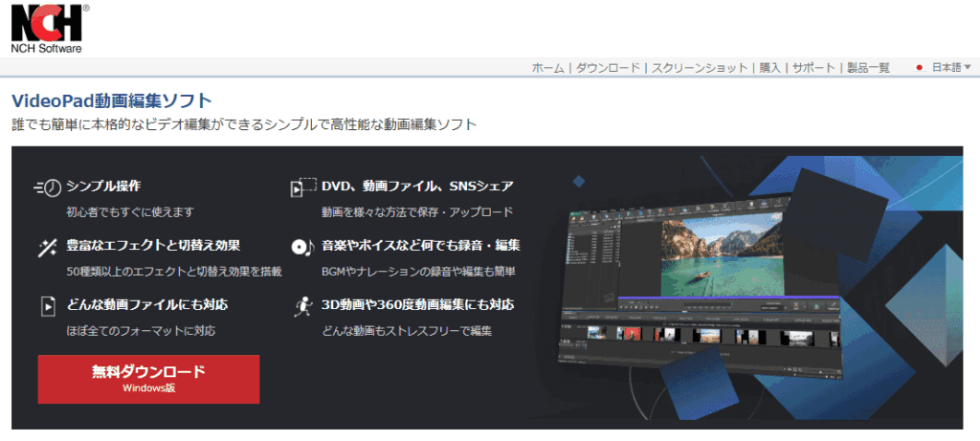Click the red dot language flag icon
This screenshot has height=441, width=980.
(919, 68)
